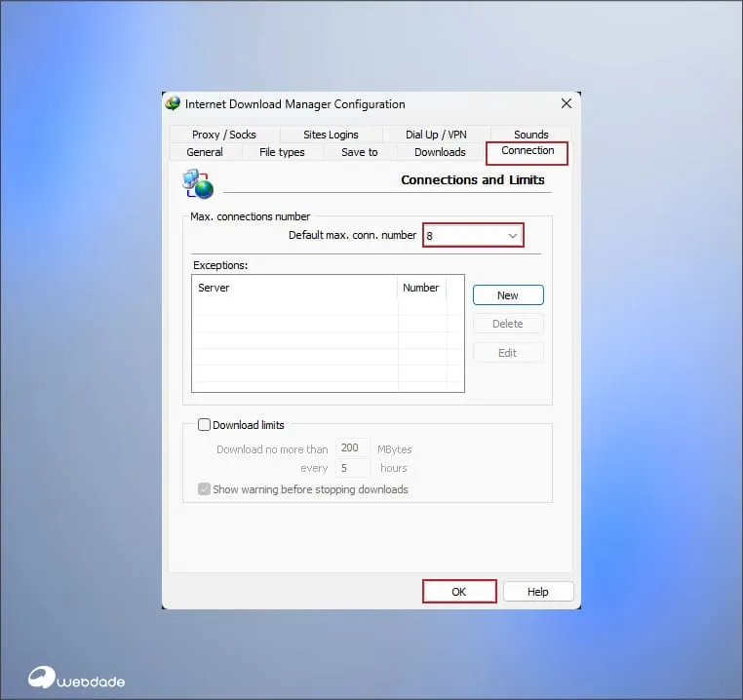Open the File types tab
This screenshot has height=700, width=743.
pos(282,152)
